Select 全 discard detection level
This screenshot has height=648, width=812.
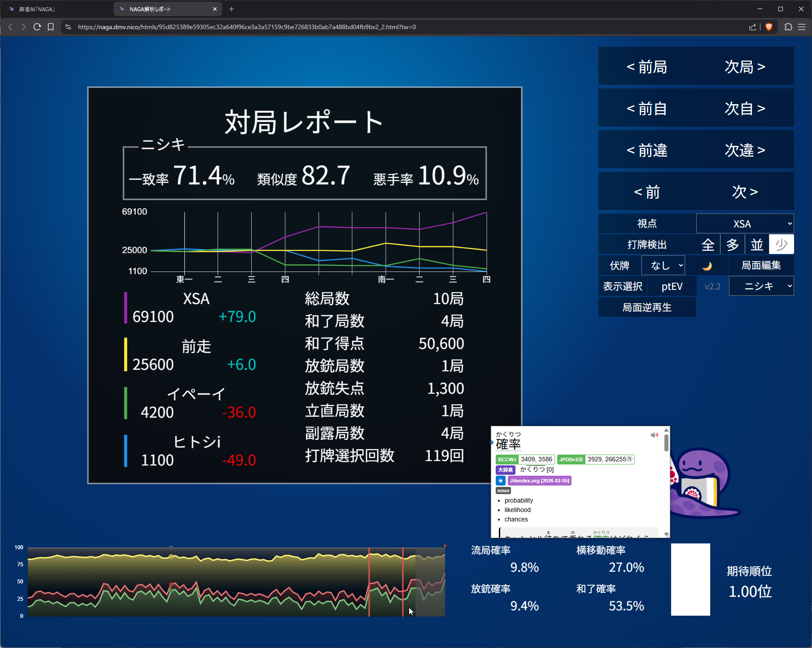(708, 245)
